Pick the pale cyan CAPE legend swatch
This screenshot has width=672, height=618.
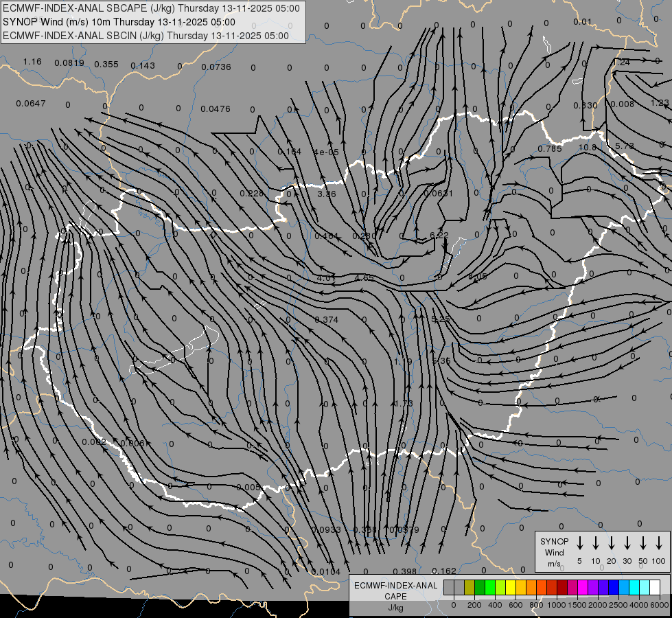point(644,587)
